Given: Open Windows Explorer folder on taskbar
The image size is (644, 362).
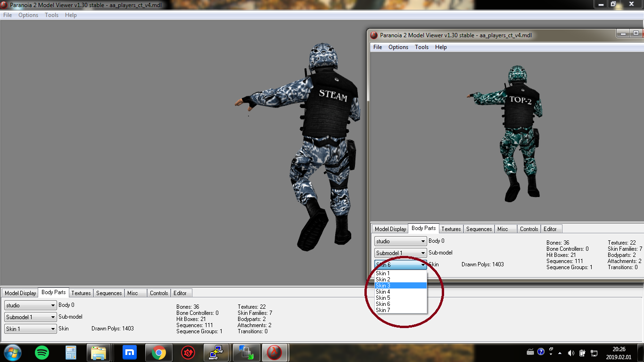Looking at the screenshot, I should [x=99, y=353].
